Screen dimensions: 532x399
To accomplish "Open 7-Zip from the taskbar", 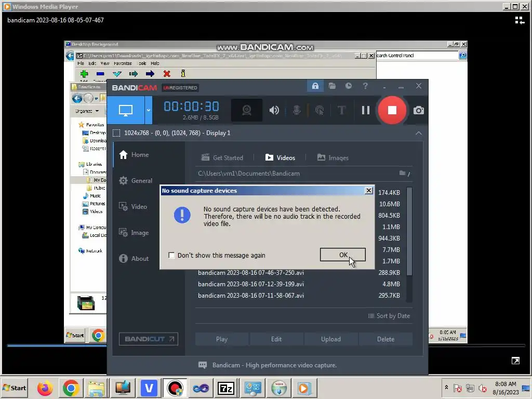I will [x=226, y=388].
